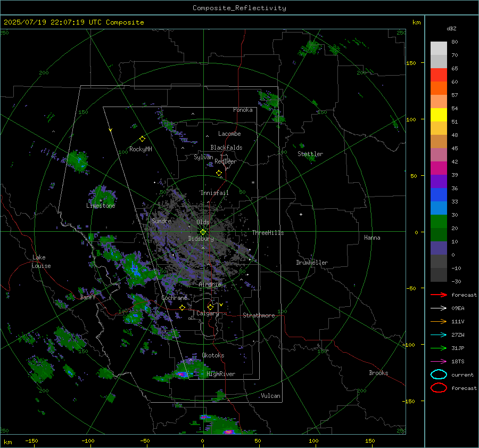Click the white 09EA arrow legend icon
Screen dimensions: 479x448
(x=439, y=308)
